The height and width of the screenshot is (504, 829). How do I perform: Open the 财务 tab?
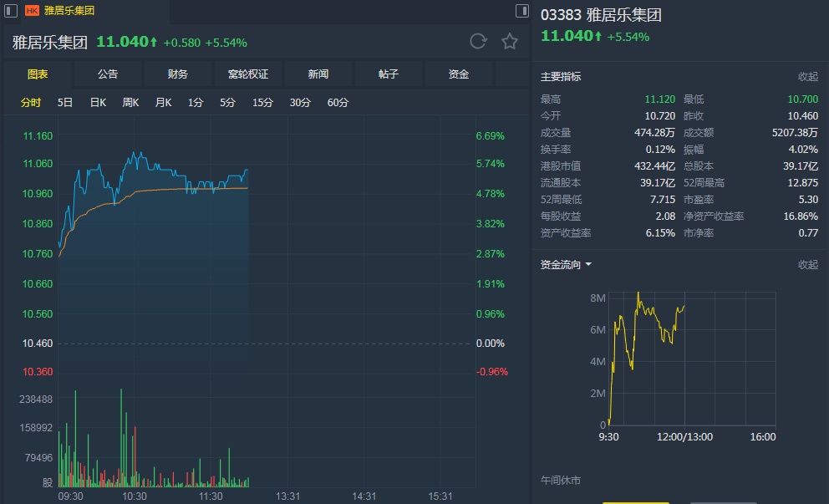[178, 74]
